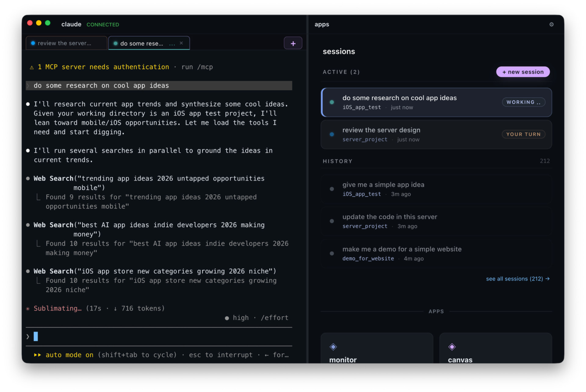Close the 'do some rese...' tab
Screen dimensions: 586x392
click(x=181, y=43)
